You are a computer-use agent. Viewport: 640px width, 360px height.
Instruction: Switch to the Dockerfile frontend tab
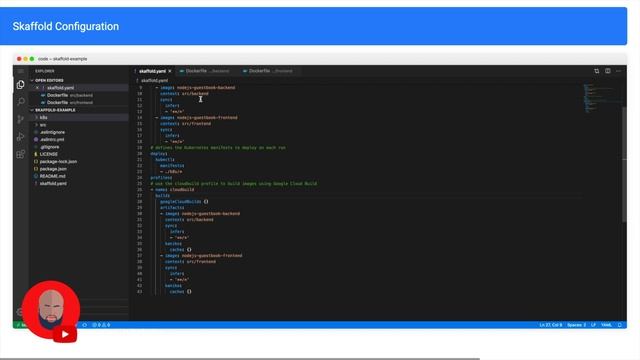(270, 71)
